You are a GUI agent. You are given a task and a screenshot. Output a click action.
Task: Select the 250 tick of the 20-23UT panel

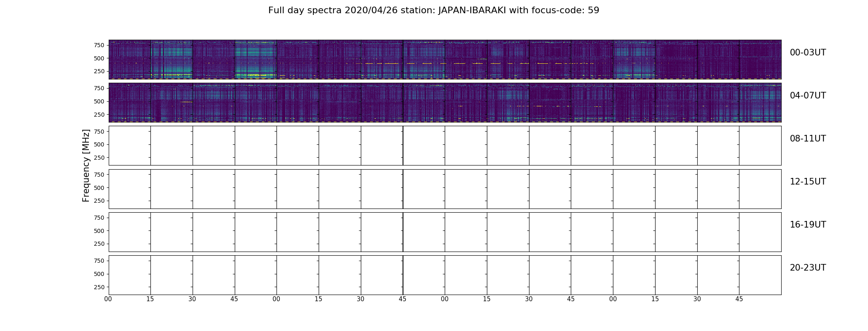click(99, 287)
